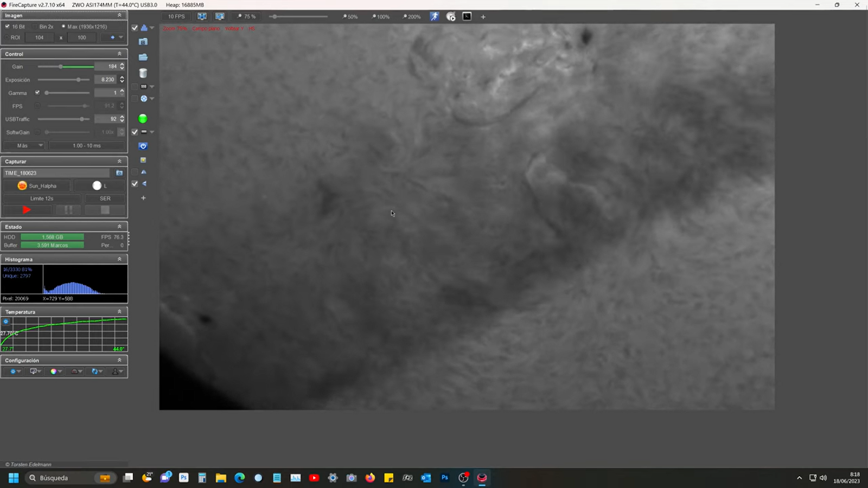
Task: Set zoom to 50%
Action: point(350,17)
